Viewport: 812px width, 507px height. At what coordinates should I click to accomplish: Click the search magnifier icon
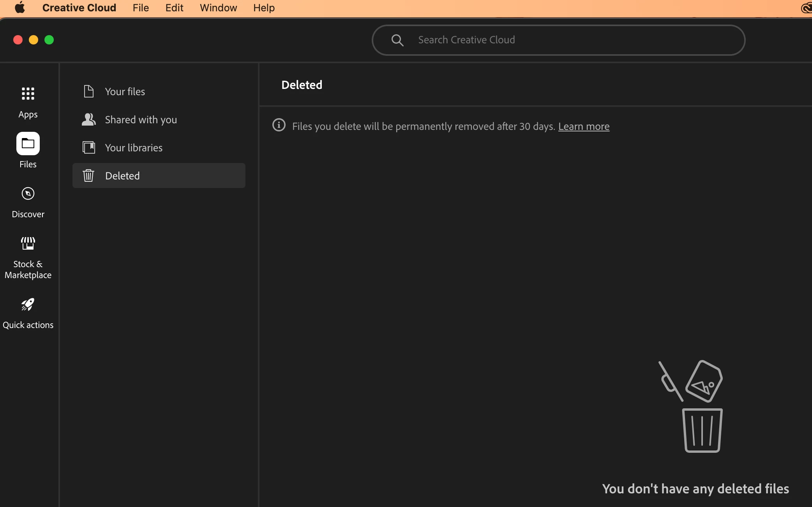pyautogui.click(x=397, y=40)
